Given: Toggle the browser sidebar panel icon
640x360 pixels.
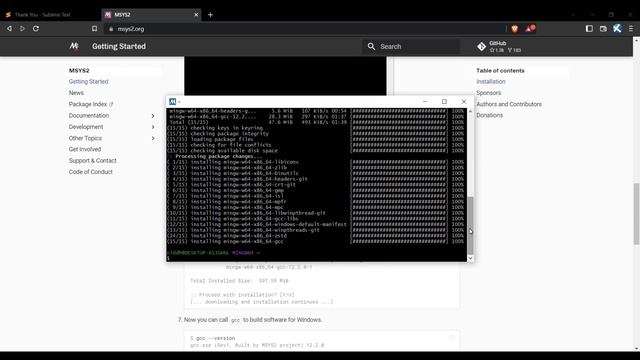Looking at the screenshot, I should coord(589,29).
